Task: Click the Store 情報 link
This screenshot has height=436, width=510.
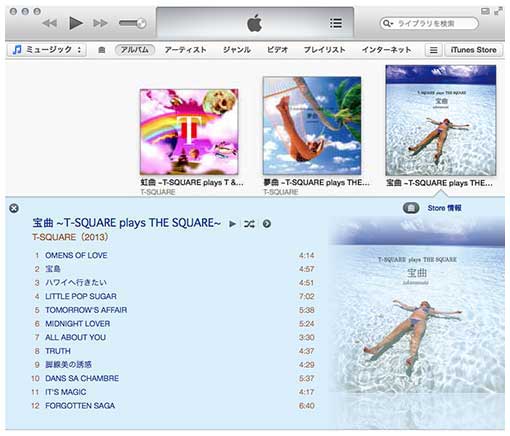Action: coord(444,208)
